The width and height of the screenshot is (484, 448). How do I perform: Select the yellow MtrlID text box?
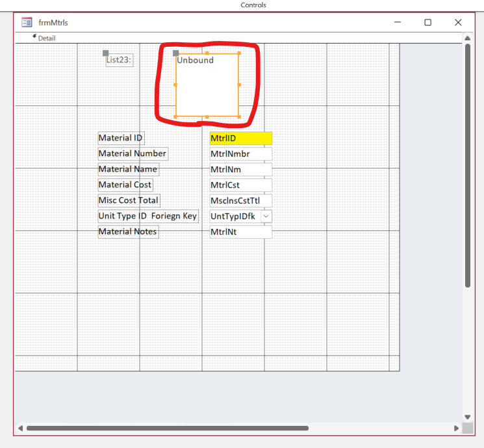[x=241, y=138]
